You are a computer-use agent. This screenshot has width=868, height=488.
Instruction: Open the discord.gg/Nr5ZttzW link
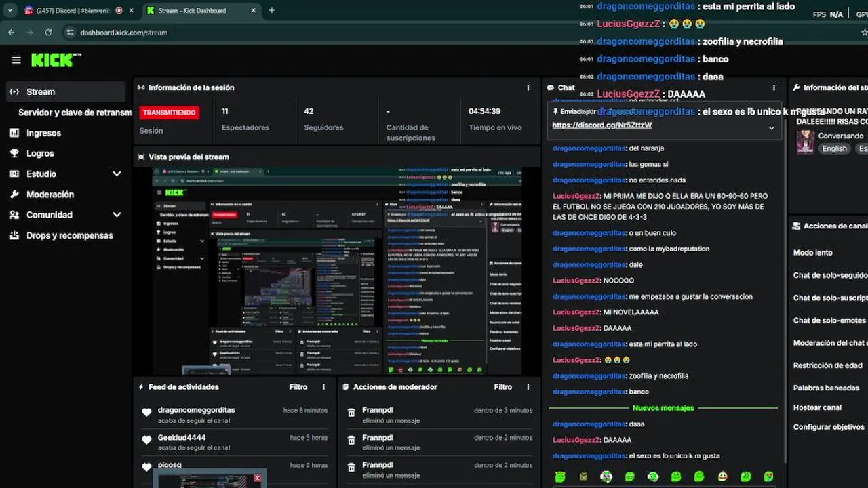pos(601,125)
